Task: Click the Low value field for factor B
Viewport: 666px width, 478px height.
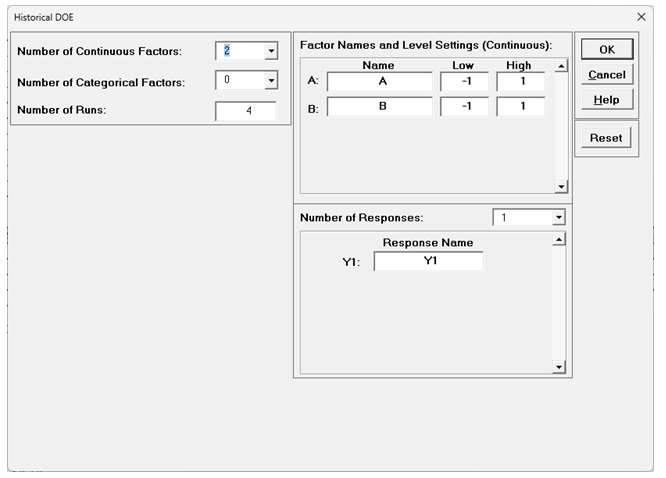Action: [x=464, y=107]
